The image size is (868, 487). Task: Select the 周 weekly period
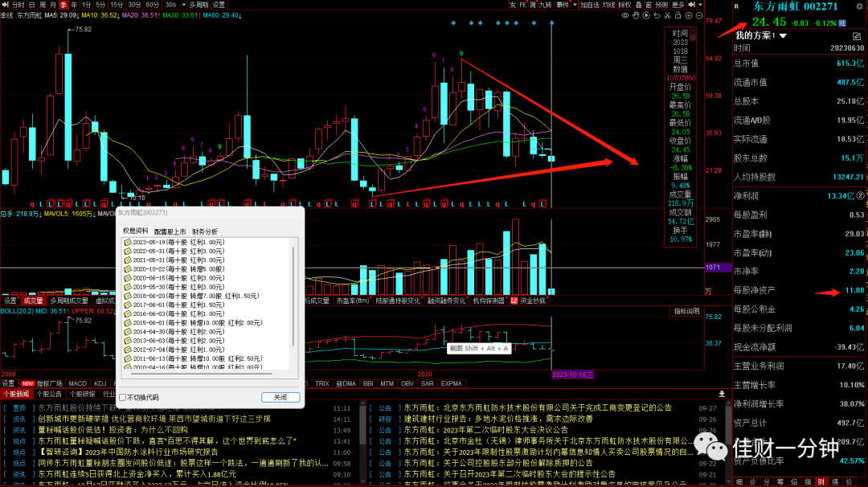click(x=43, y=5)
